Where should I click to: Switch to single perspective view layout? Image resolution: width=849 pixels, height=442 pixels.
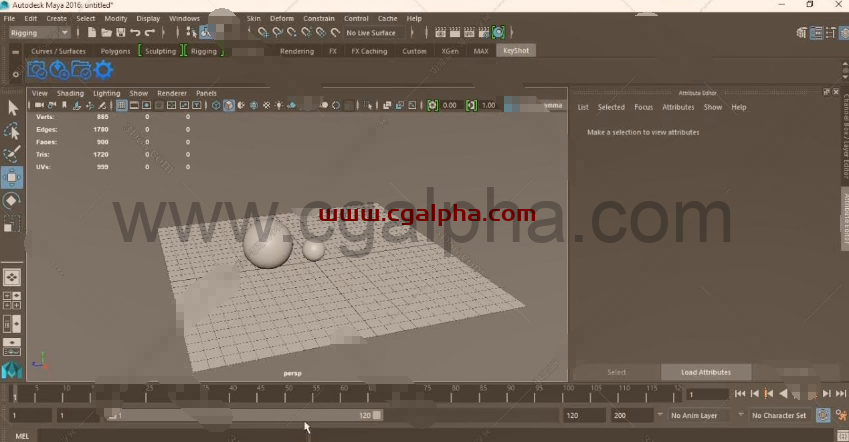12,276
